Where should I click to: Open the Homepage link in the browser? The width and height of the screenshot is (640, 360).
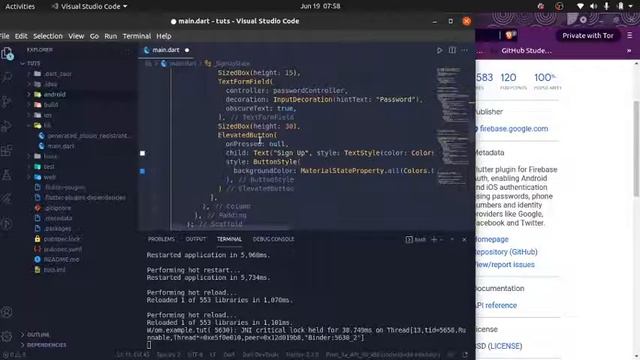pos(492,239)
